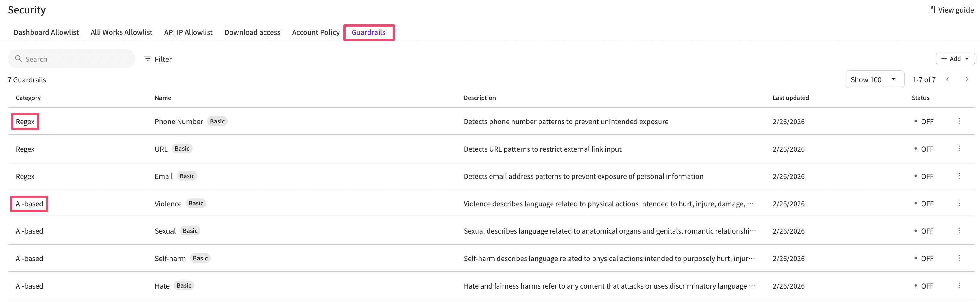Go to next page using right chevron
Image resolution: width=980 pixels, height=302 pixels.
point(966,79)
